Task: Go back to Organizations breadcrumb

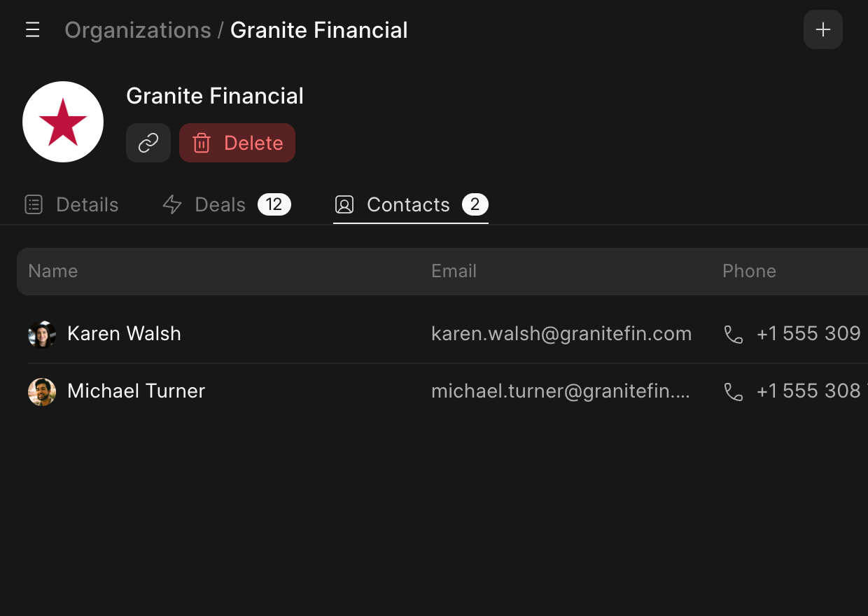Action: pyautogui.click(x=138, y=30)
